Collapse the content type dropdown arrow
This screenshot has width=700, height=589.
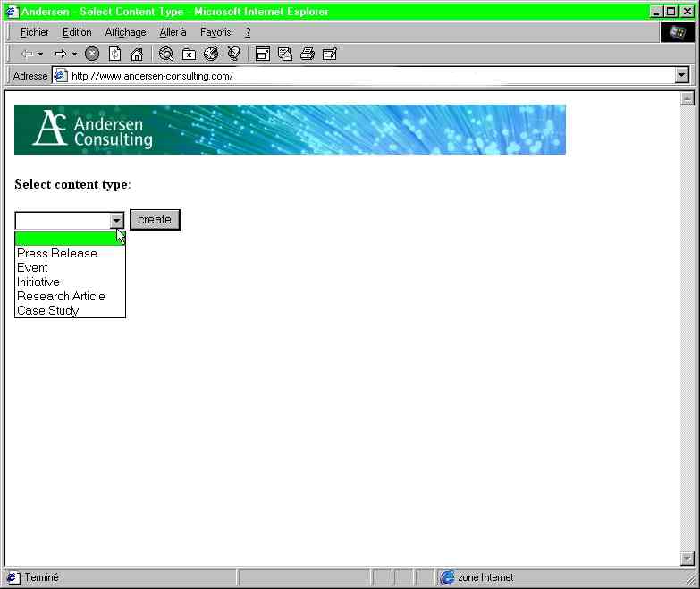116,221
